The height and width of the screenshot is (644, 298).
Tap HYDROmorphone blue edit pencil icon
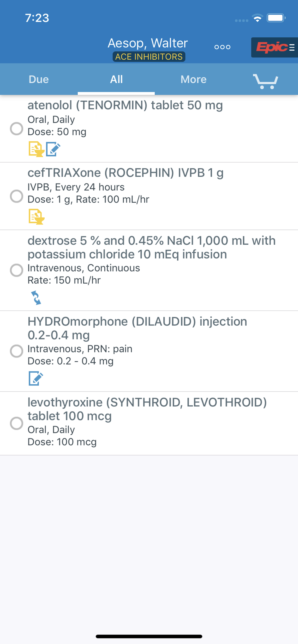[x=36, y=378]
